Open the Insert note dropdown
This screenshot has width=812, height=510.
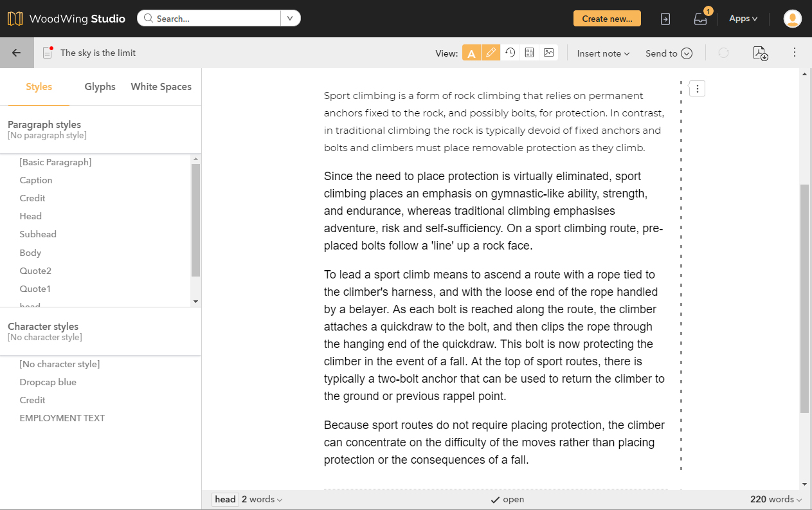(602, 53)
